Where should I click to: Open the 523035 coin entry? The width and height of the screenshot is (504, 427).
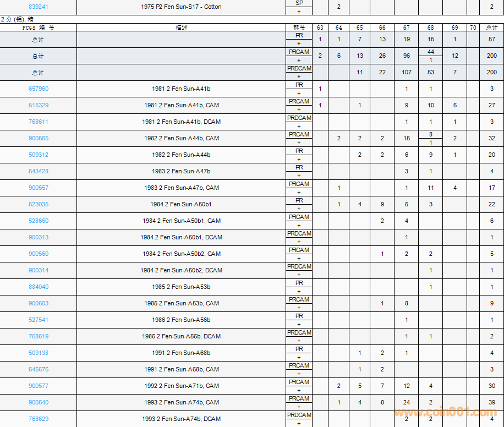(38, 204)
